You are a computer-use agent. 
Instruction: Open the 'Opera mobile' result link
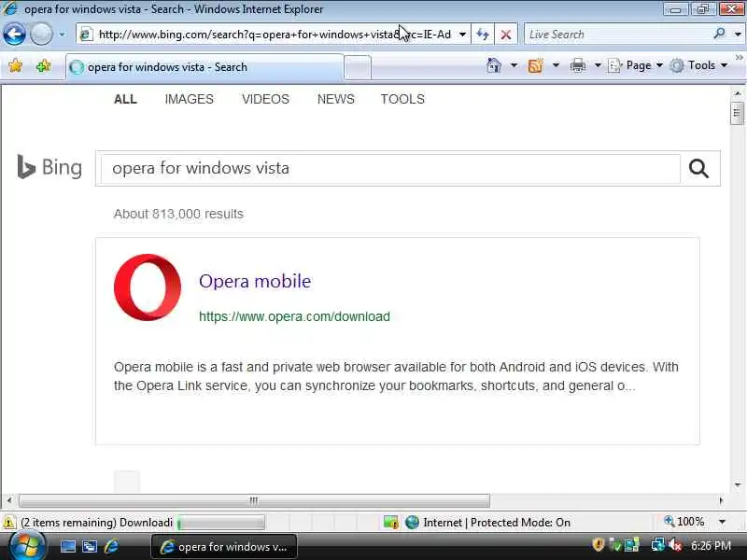(x=255, y=281)
